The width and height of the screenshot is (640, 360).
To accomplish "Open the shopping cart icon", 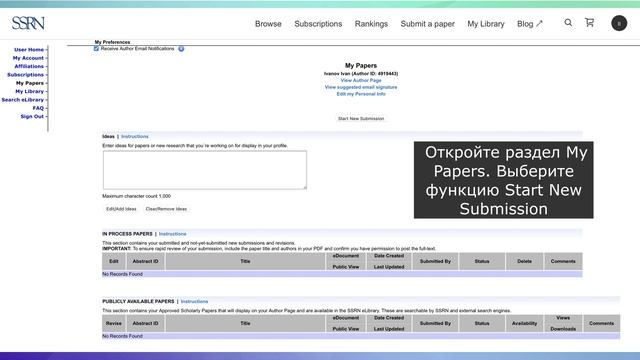I will pyautogui.click(x=589, y=22).
